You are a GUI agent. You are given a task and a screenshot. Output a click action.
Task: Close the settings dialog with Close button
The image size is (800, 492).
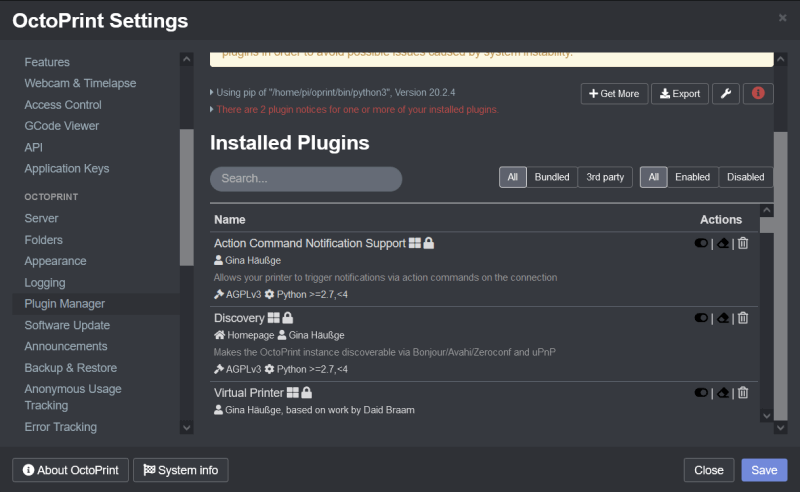pos(709,470)
